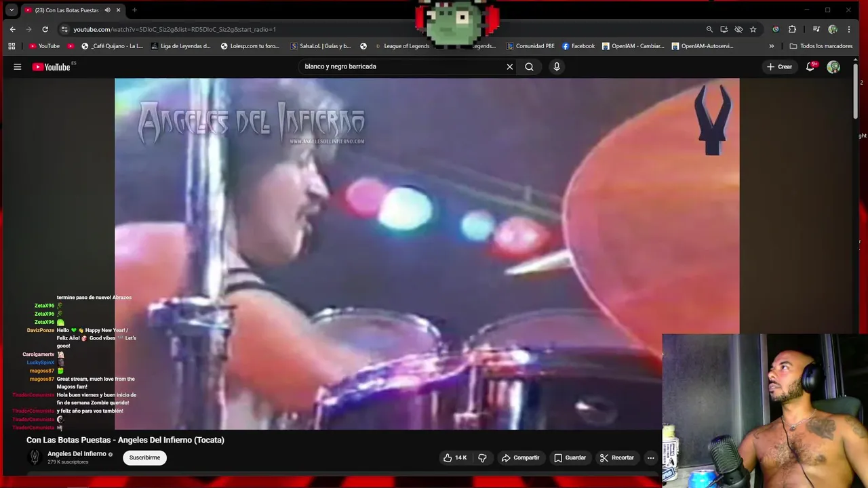This screenshot has height=488, width=868.
Task: Dislike the video with thumbs down
Action: tap(482, 457)
